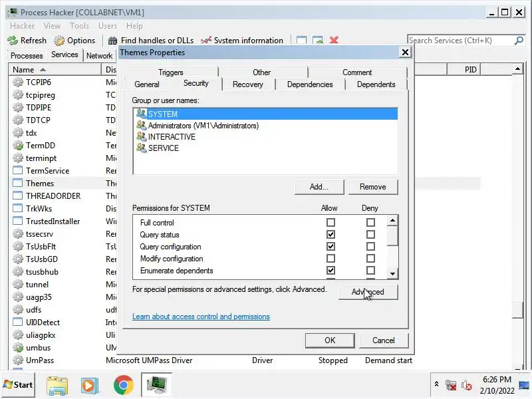Click the network tray icon
Image resolution: width=532 pixels, height=399 pixels.
pyautogui.click(x=451, y=385)
